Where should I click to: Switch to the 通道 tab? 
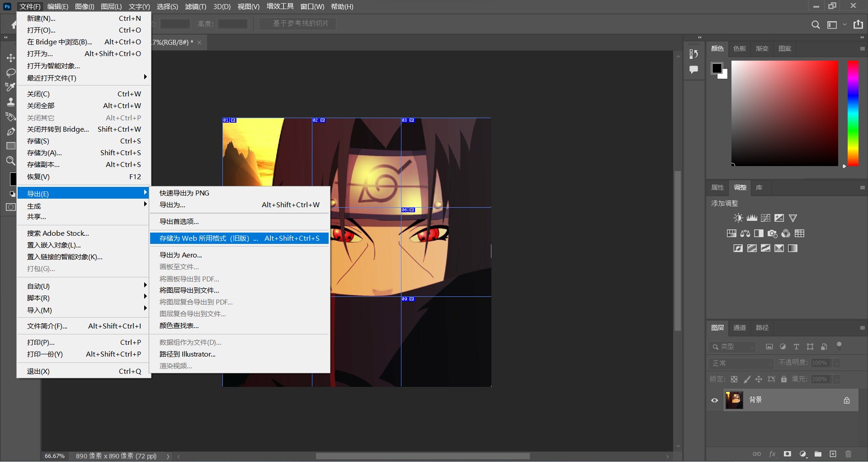coord(740,328)
